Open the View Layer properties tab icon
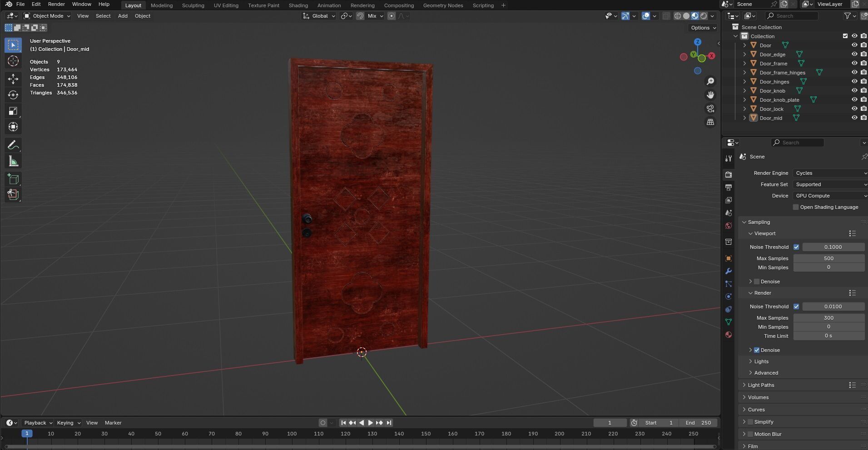Viewport: 868px width, 450px height. coord(729,200)
